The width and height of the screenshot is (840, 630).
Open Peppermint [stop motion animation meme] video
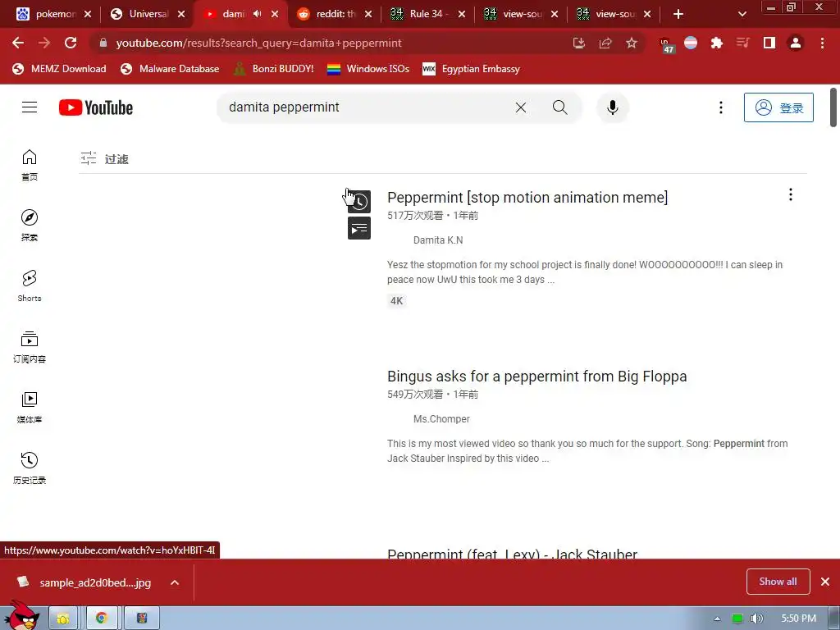(527, 198)
